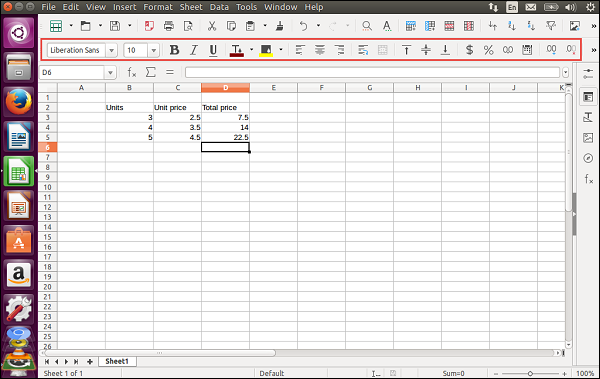The height and width of the screenshot is (379, 600).
Task: Paste from the clipboard icon
Action: [x=250, y=26]
